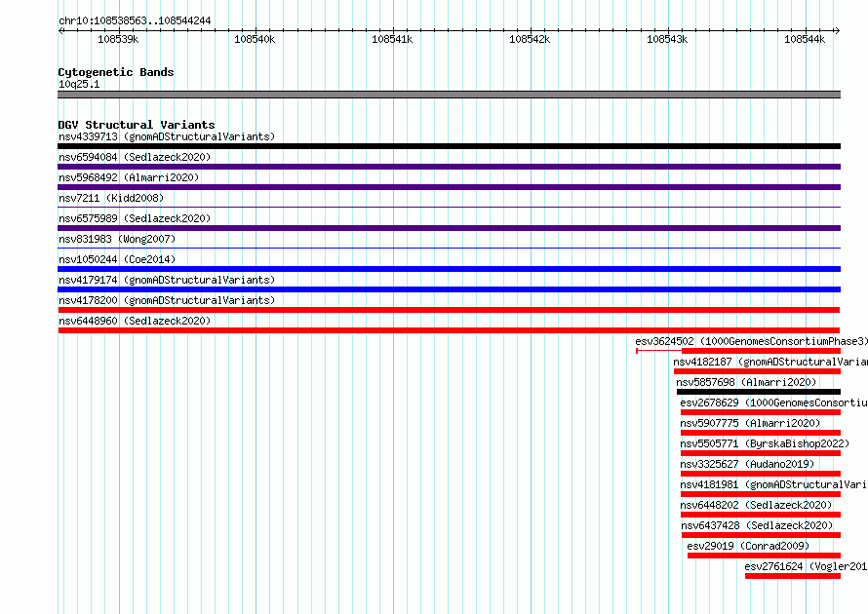Click the 108542k ruler position
Image resolution: width=868 pixels, height=614 pixels.
[530, 39]
